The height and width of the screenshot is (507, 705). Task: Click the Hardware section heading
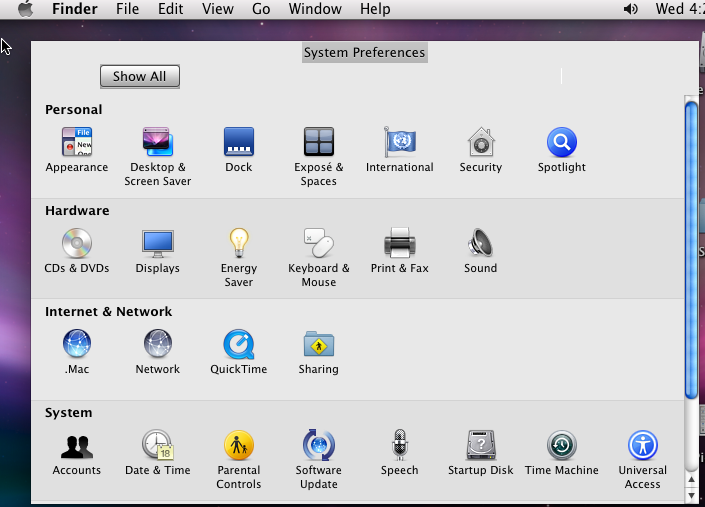pyautogui.click(x=77, y=210)
